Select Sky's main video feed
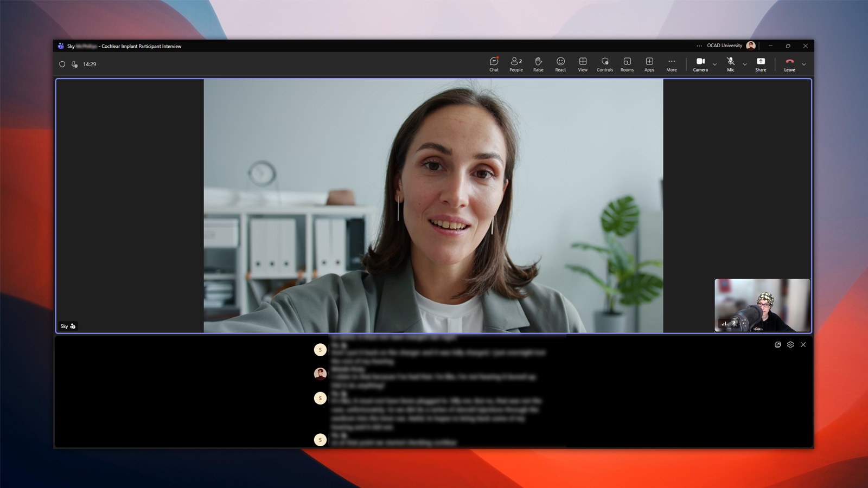 pyautogui.click(x=433, y=206)
